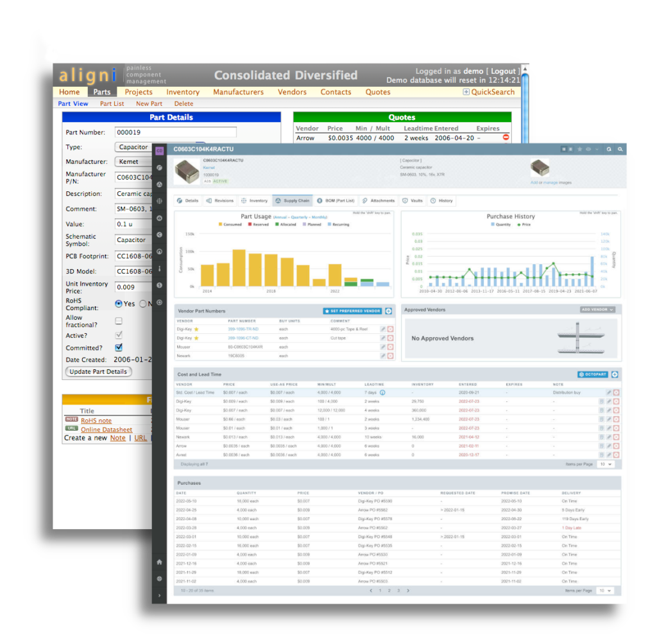Screen dimensions: 657x644
Task: Open the Attachments tab
Action: (379, 201)
